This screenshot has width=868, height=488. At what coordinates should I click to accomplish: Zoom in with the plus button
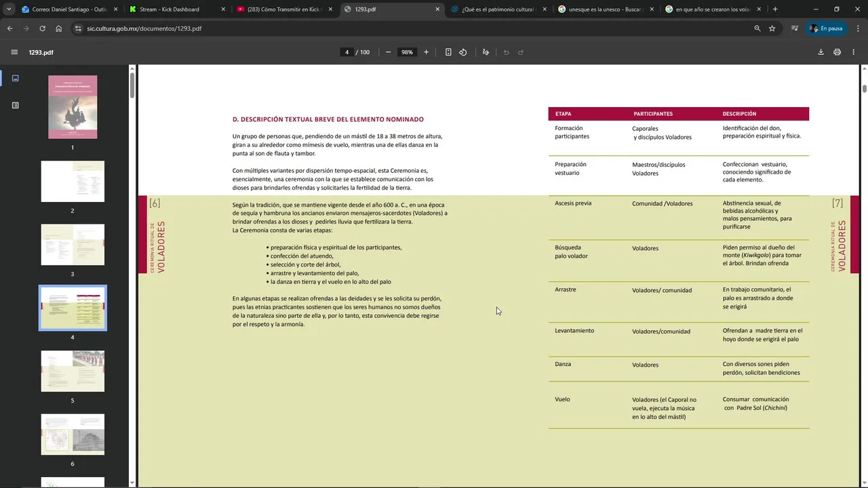pos(426,52)
